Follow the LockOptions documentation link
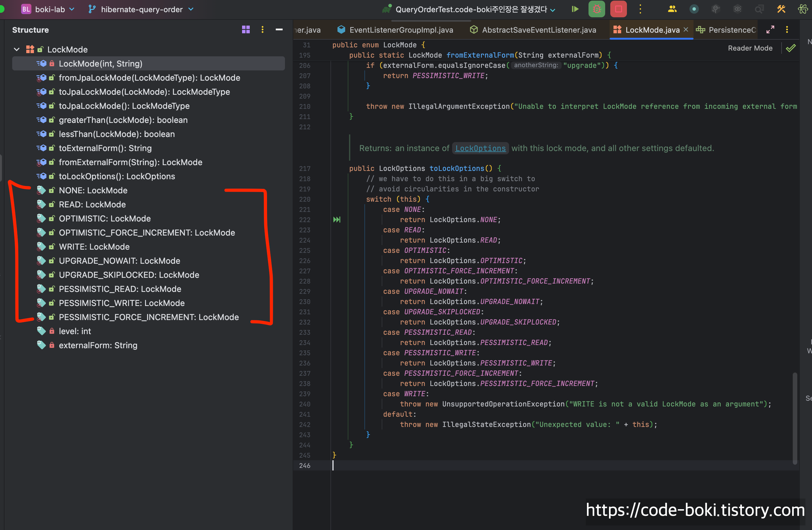The image size is (812, 530). coord(480,149)
